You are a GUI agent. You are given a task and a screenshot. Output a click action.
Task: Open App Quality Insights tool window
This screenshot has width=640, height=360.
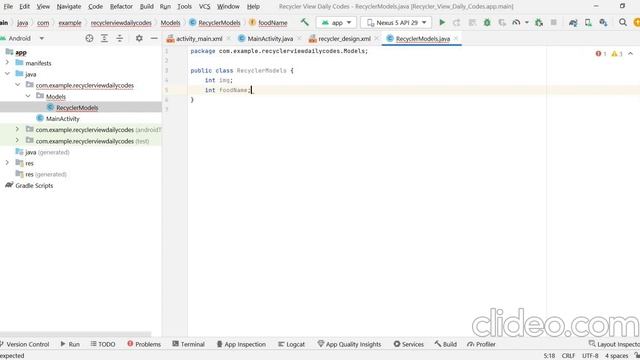[349, 344]
